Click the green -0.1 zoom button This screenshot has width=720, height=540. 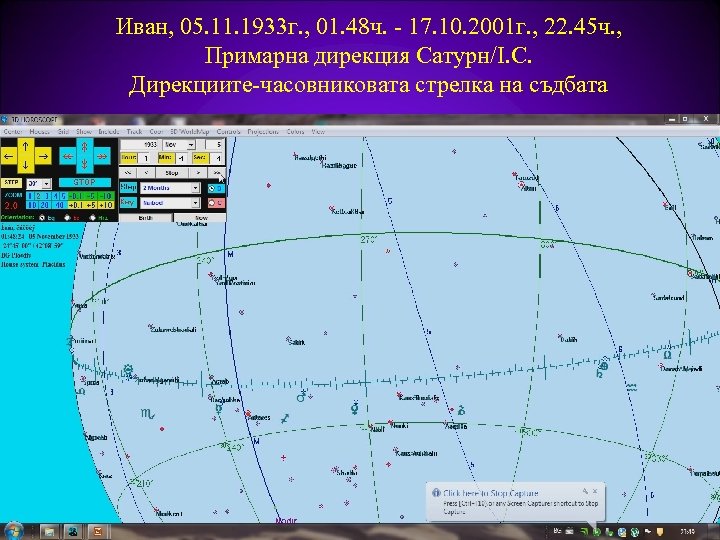click(75, 197)
